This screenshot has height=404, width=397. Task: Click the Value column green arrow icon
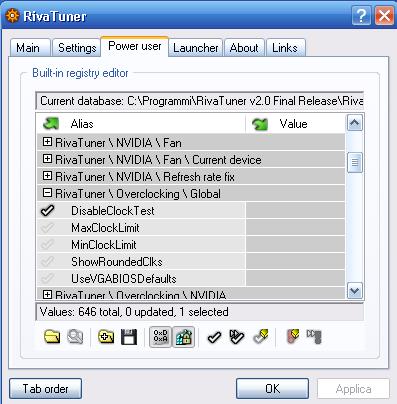point(260,124)
